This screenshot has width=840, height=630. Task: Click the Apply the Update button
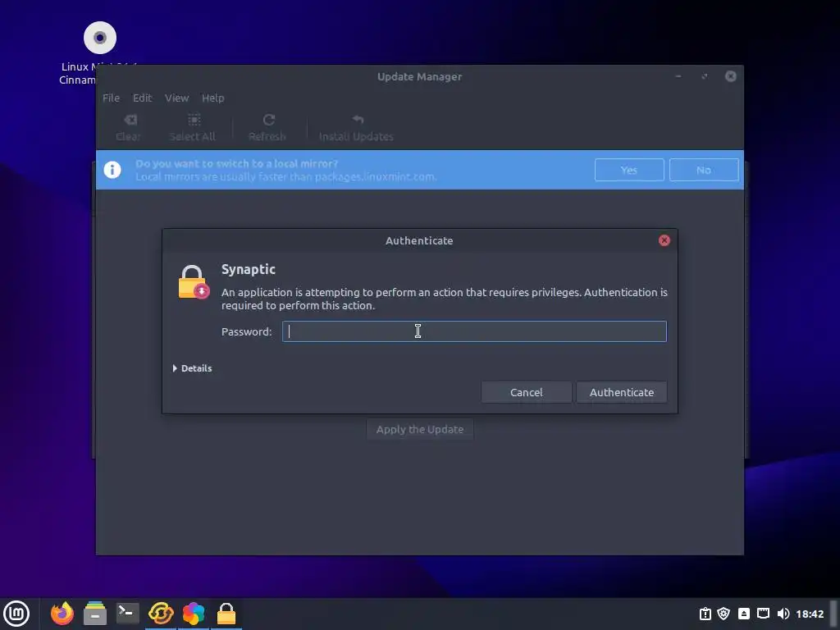[x=419, y=430]
